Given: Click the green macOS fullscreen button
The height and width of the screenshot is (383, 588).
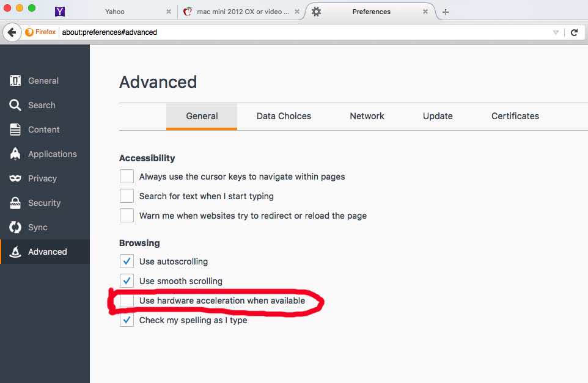Looking at the screenshot, I should 32,8.
